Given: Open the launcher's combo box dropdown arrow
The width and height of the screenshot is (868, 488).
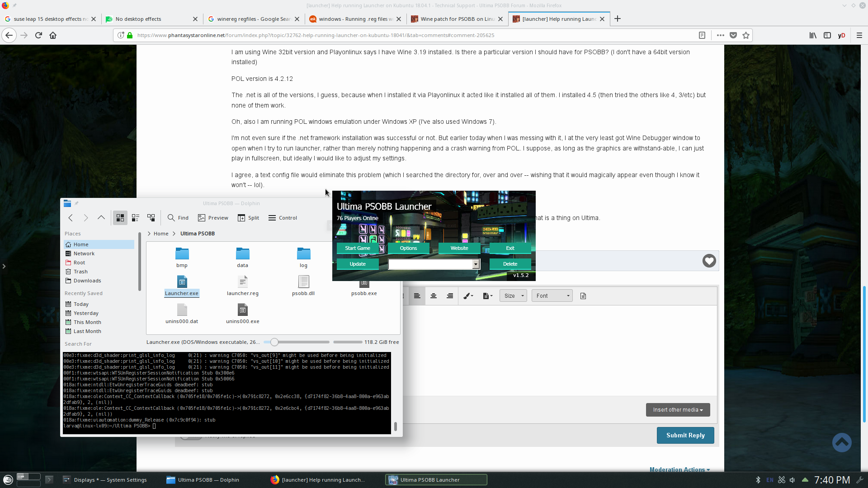Looking at the screenshot, I should pyautogui.click(x=476, y=264).
